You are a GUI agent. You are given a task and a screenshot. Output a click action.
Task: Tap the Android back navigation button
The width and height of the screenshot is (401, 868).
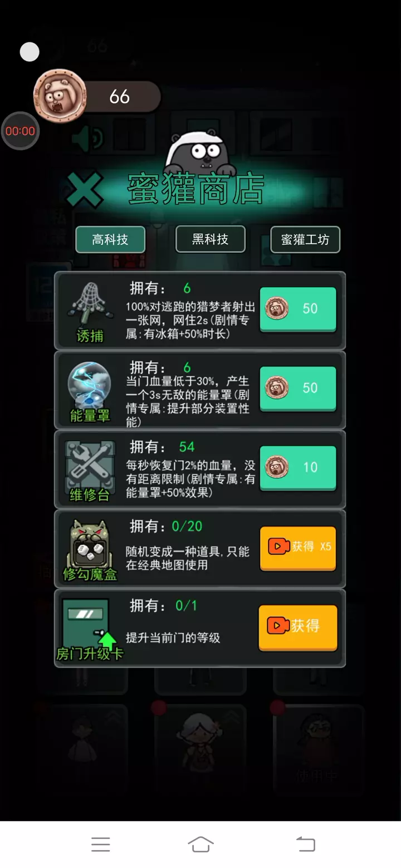(x=305, y=844)
